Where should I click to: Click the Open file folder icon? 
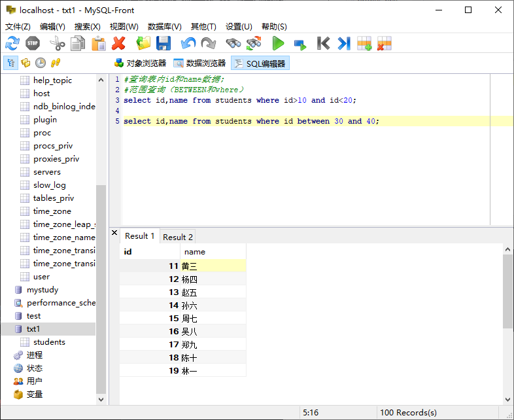(143, 43)
